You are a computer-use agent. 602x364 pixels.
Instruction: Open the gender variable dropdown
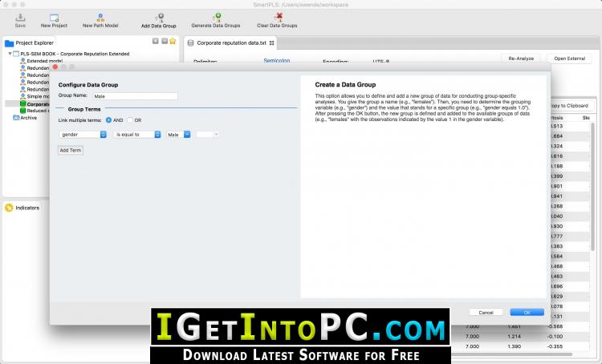tap(83, 134)
